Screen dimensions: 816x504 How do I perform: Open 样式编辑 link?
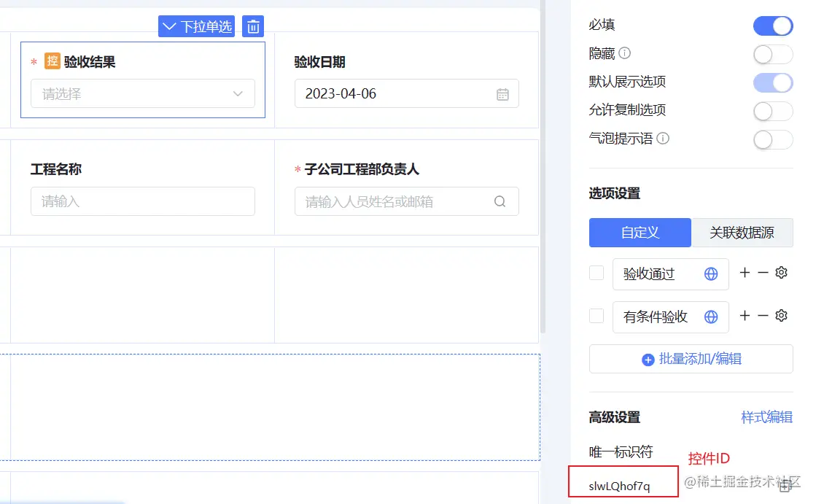coord(766,417)
